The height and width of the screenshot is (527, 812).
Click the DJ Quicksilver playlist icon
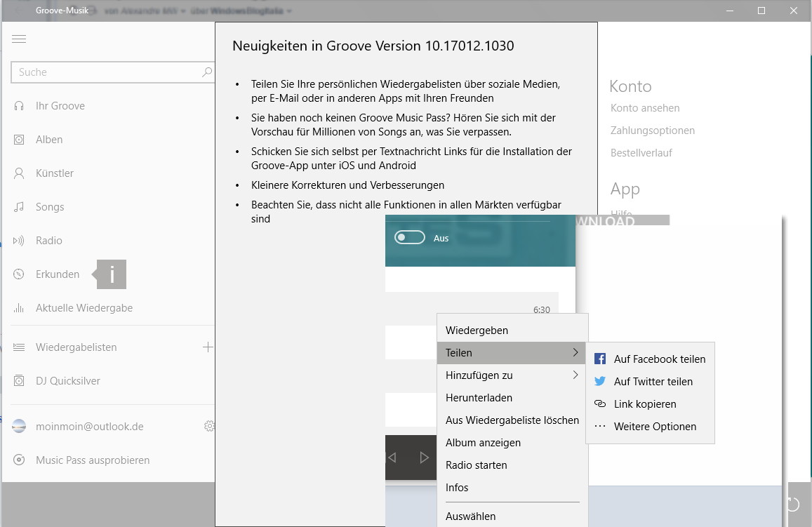(x=19, y=381)
